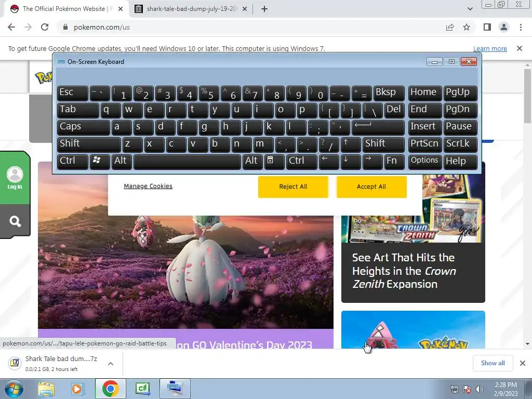Show the tab search dropdown arrow
The width and height of the screenshot is (532, 399).
click(x=470, y=9)
